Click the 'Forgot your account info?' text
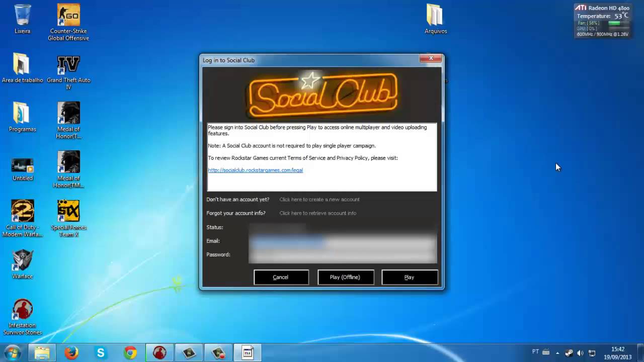 coord(235,213)
